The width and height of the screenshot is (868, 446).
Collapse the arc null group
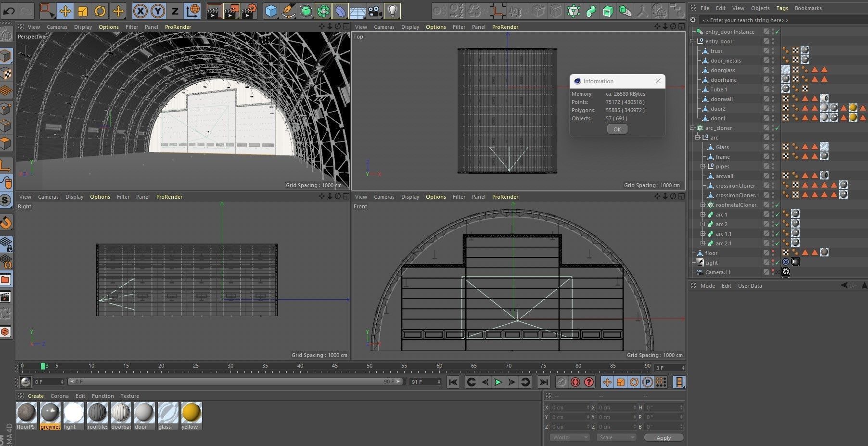coord(698,138)
